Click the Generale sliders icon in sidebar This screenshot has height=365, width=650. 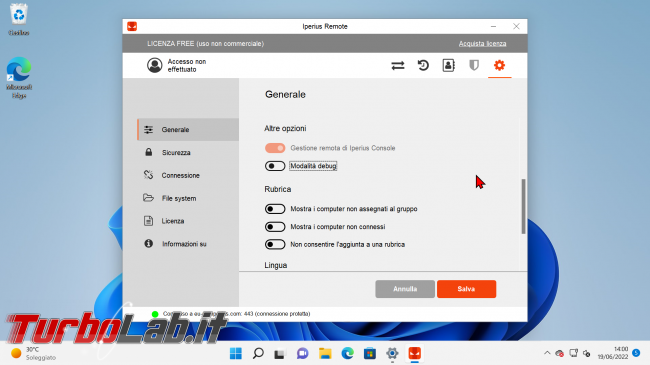[x=148, y=129]
